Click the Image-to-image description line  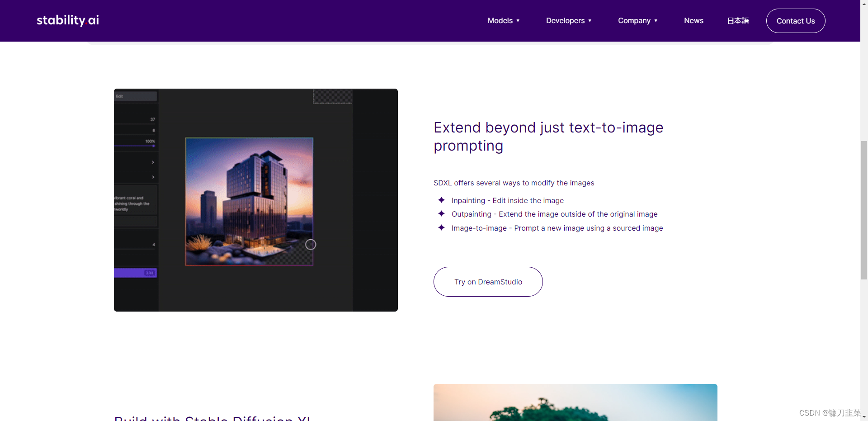[557, 228]
